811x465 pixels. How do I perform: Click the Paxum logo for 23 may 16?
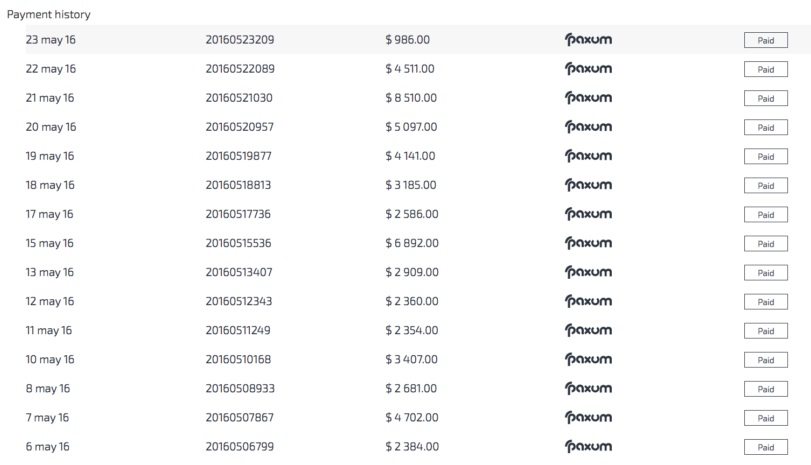point(588,40)
